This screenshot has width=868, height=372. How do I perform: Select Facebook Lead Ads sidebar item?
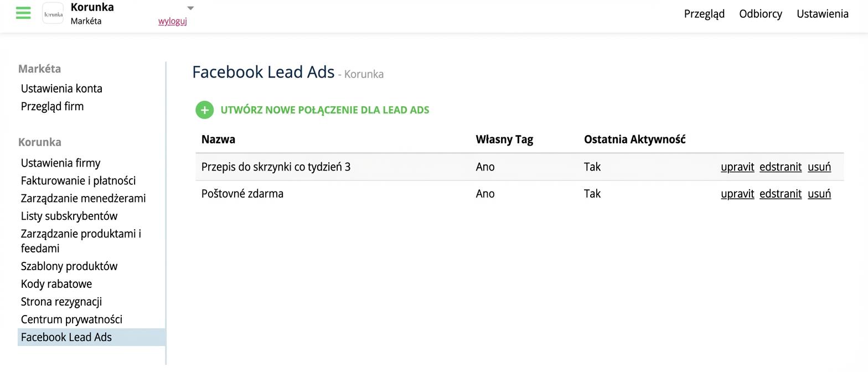tap(91, 337)
